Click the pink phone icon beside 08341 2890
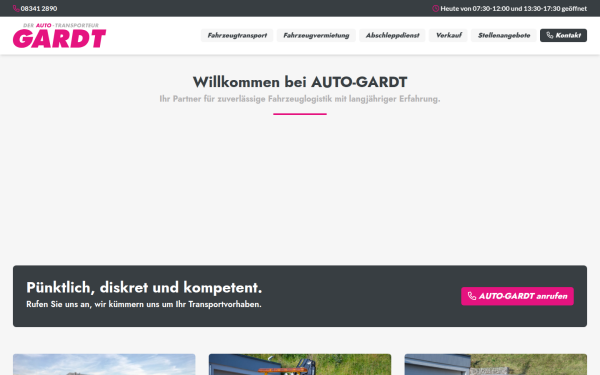Image resolution: width=600 pixels, height=375 pixels. coord(16,8)
